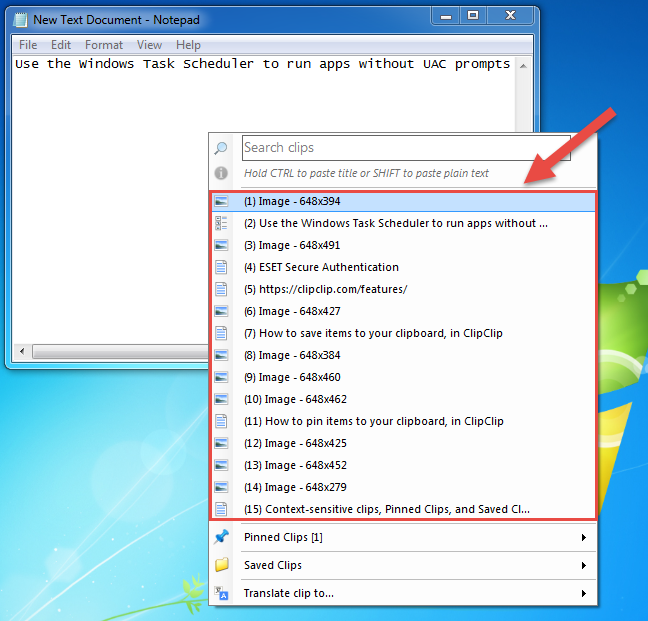The width and height of the screenshot is (648, 621).
Task: Click the image icon of clip (6)
Action: pos(221,311)
